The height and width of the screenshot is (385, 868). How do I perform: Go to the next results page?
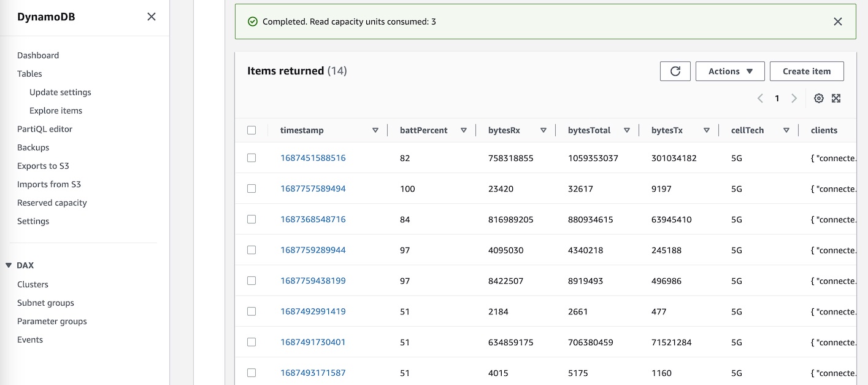click(x=794, y=98)
